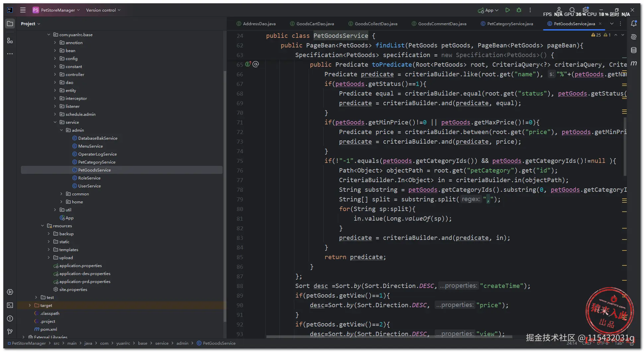The image size is (644, 352).
Task: Click the editor horizontal scrollbar
Action: coord(389,337)
